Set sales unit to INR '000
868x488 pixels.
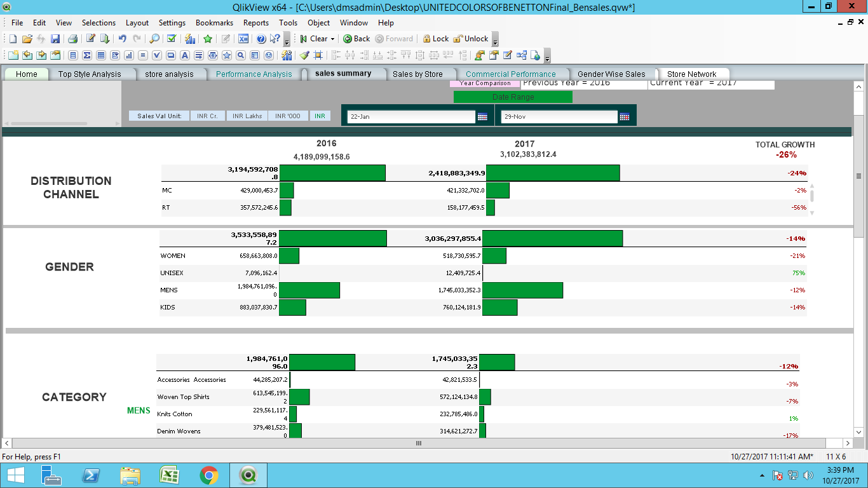288,116
